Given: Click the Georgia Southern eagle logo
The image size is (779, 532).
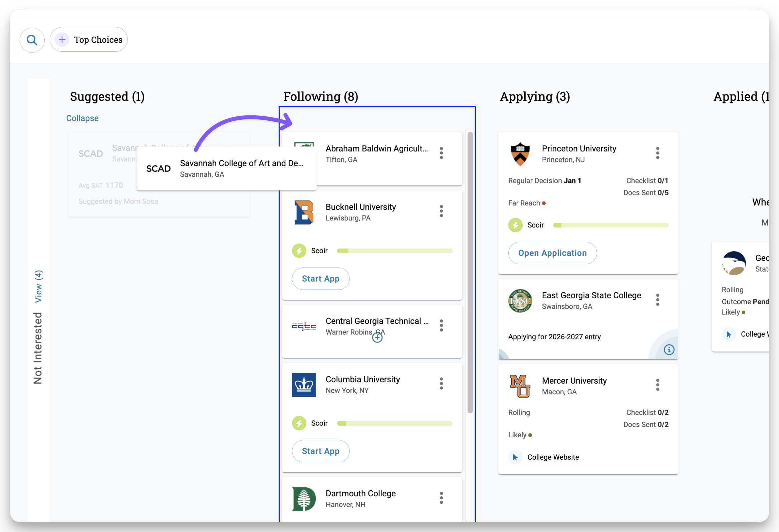Looking at the screenshot, I should 734,263.
